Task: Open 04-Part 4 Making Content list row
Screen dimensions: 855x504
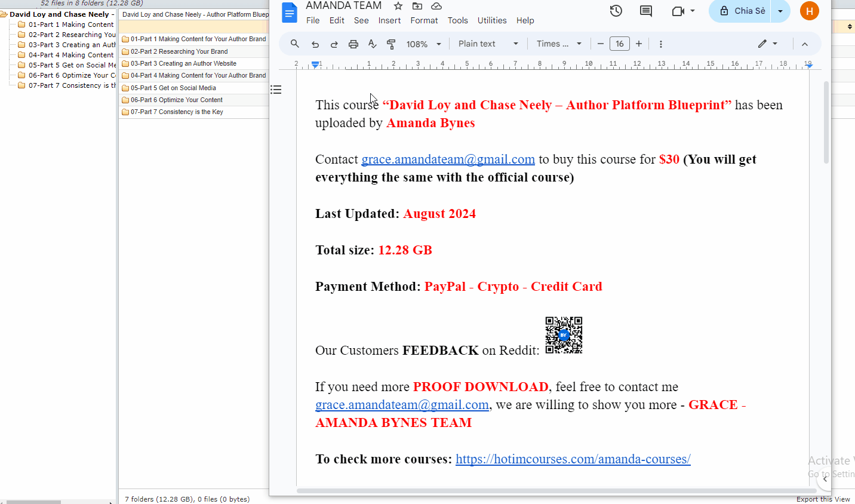Action: coord(194,75)
